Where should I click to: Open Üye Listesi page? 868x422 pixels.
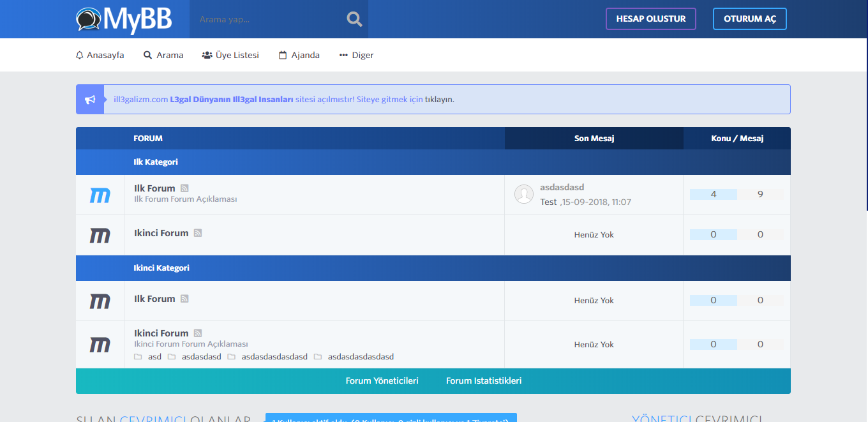(230, 56)
